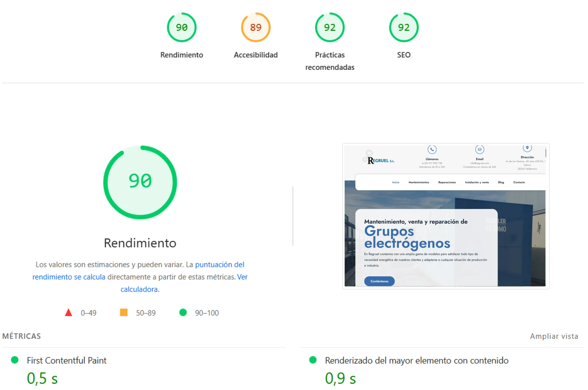Click the large 'Rendimiento' heading
This screenshot has width=588, height=390.
140,243
